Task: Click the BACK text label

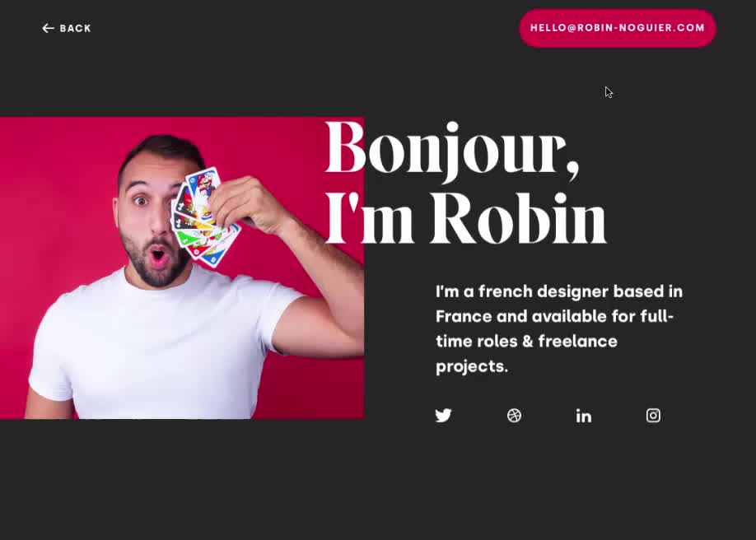Action: [75, 29]
